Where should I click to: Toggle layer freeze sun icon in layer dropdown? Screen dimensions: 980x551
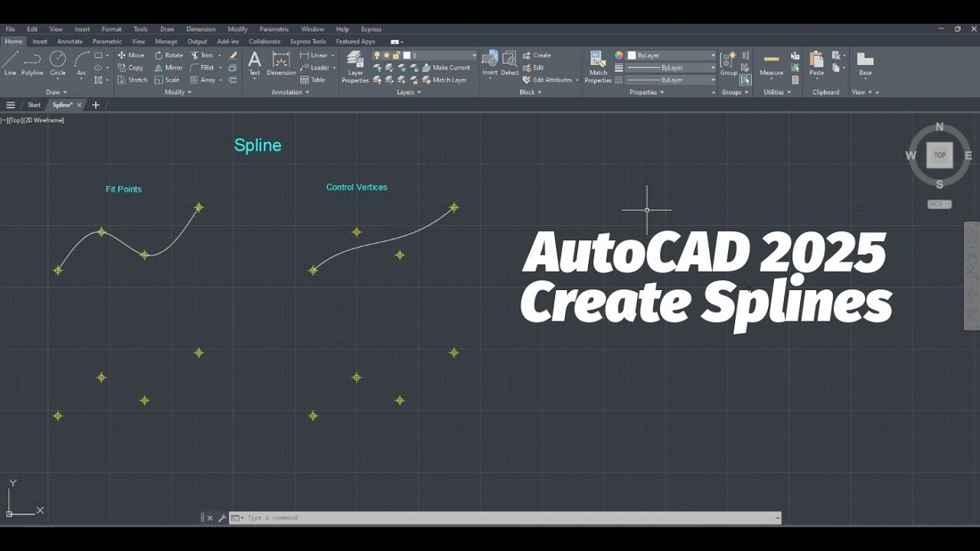tap(387, 55)
